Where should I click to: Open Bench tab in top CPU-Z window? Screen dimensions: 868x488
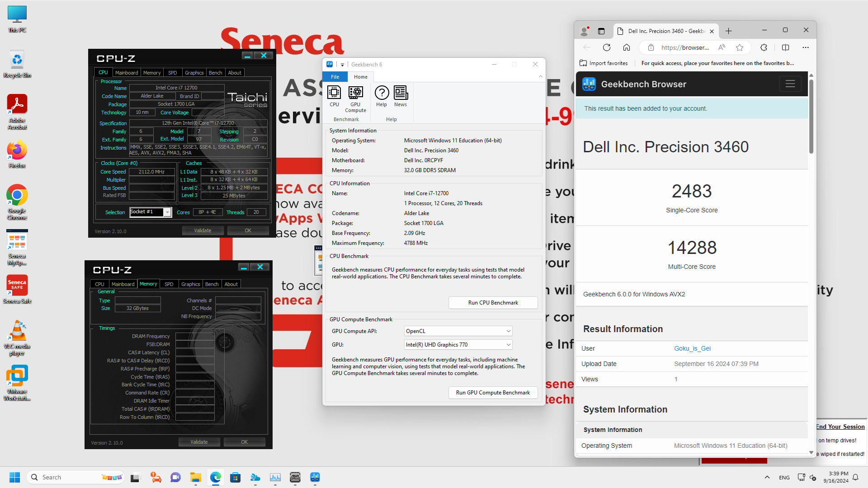(x=215, y=73)
